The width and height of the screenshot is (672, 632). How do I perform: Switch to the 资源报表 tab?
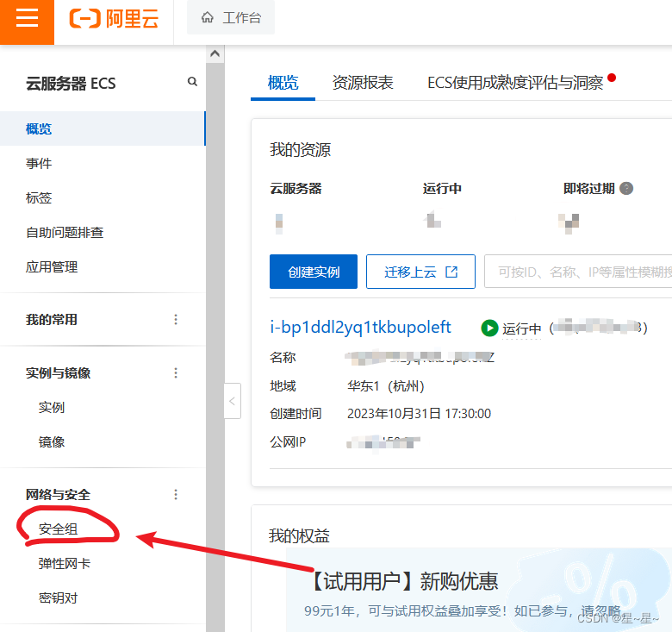(x=363, y=83)
